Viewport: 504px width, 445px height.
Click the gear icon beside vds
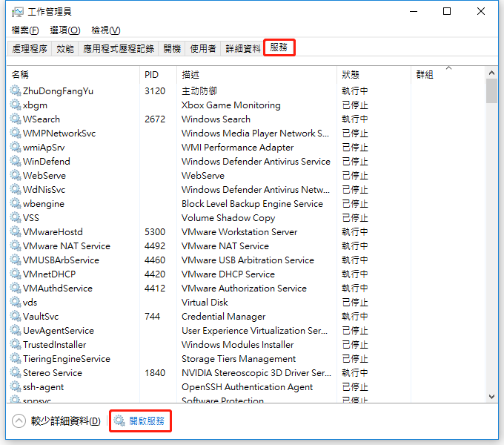pyautogui.click(x=16, y=302)
